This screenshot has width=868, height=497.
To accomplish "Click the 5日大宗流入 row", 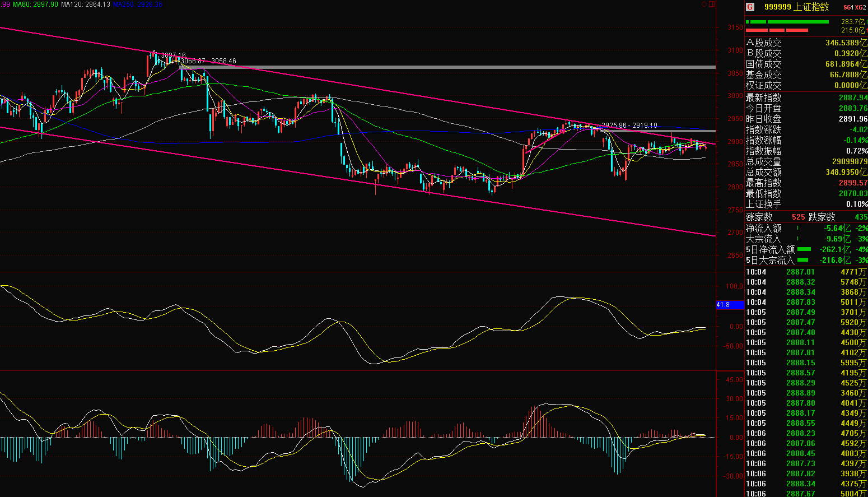I will (x=806, y=260).
